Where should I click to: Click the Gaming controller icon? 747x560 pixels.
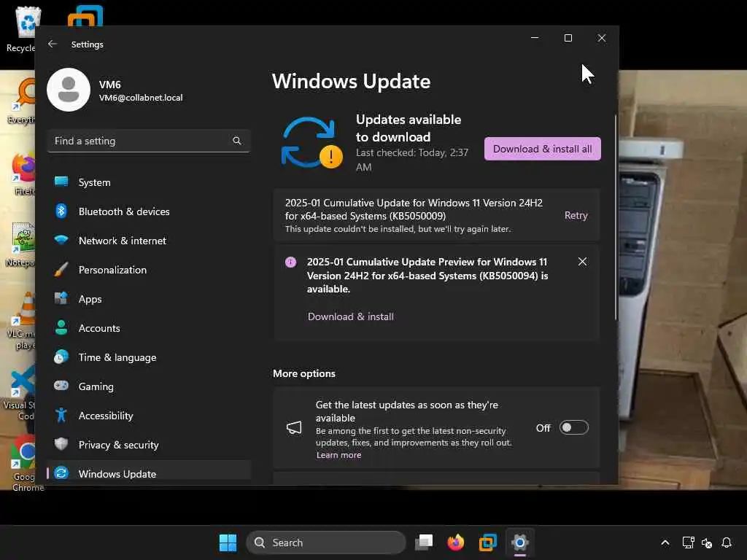click(61, 385)
